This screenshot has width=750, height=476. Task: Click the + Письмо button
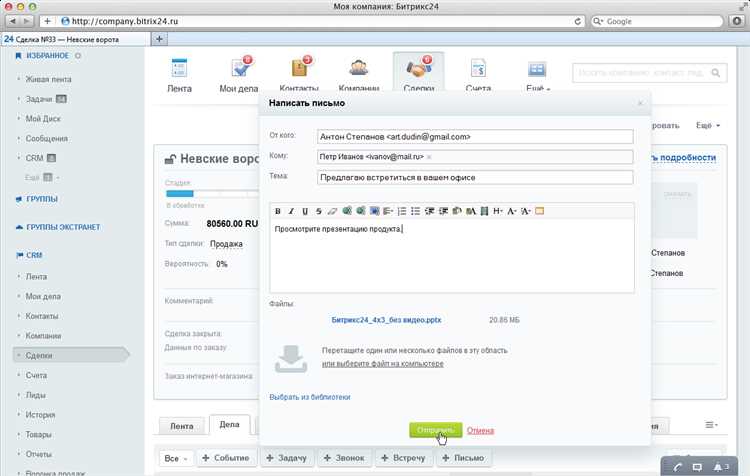463,458
